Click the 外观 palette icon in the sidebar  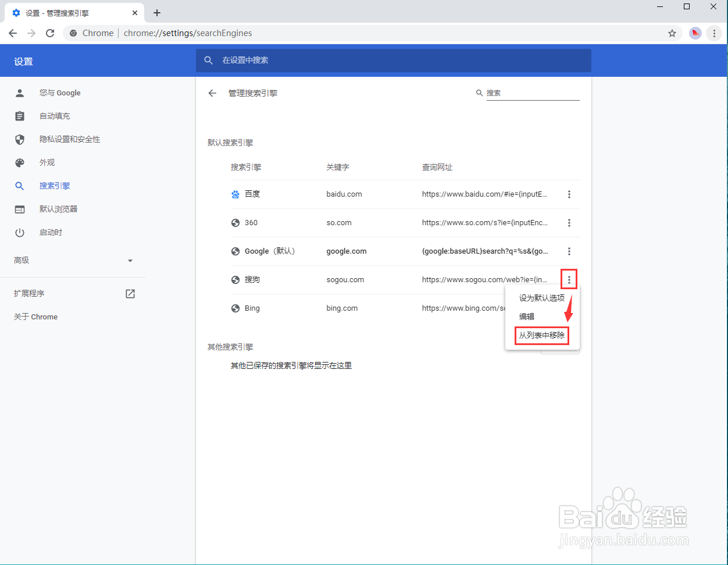tap(20, 162)
